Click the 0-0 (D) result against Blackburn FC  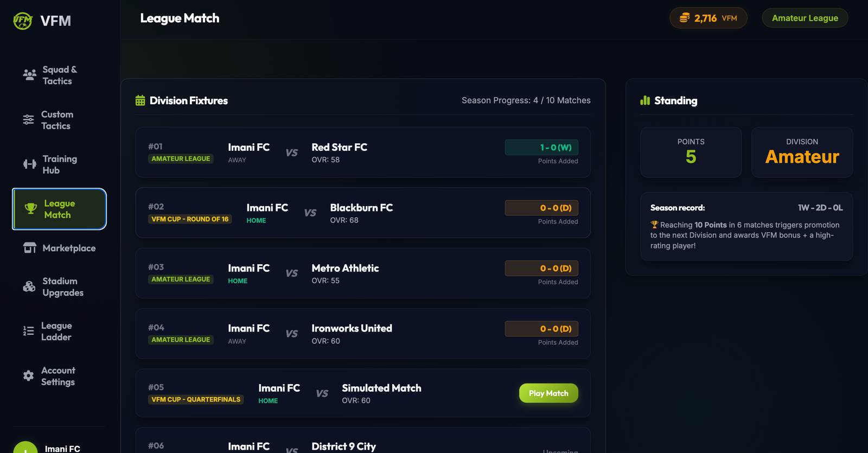point(541,208)
